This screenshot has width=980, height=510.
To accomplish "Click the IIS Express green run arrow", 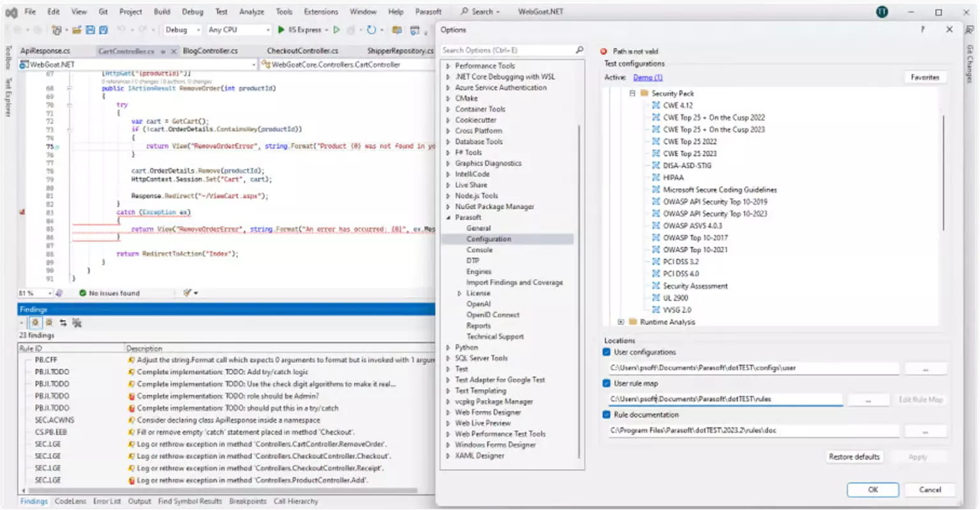I will click(x=281, y=30).
